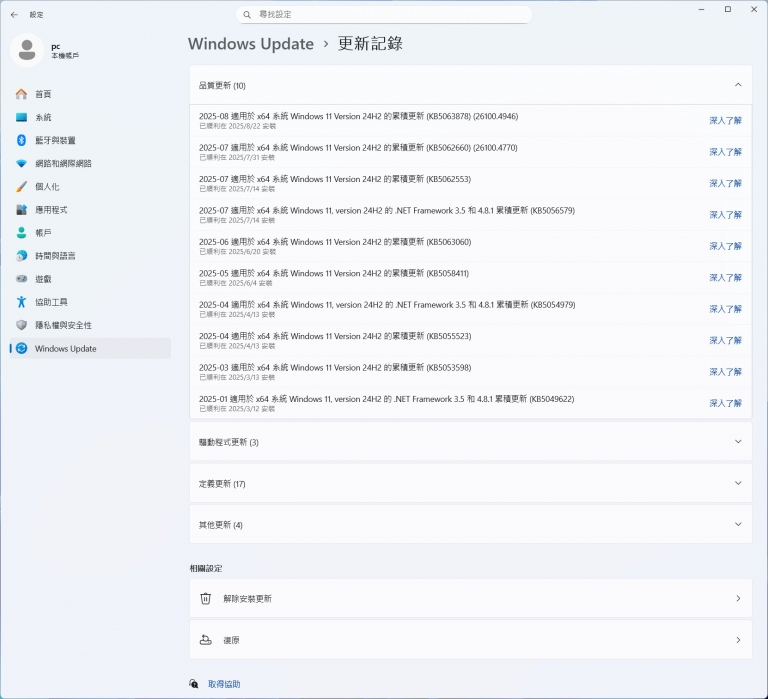Click the 協助工具 accessibility icon
The height and width of the screenshot is (699, 768).
tap(21, 302)
